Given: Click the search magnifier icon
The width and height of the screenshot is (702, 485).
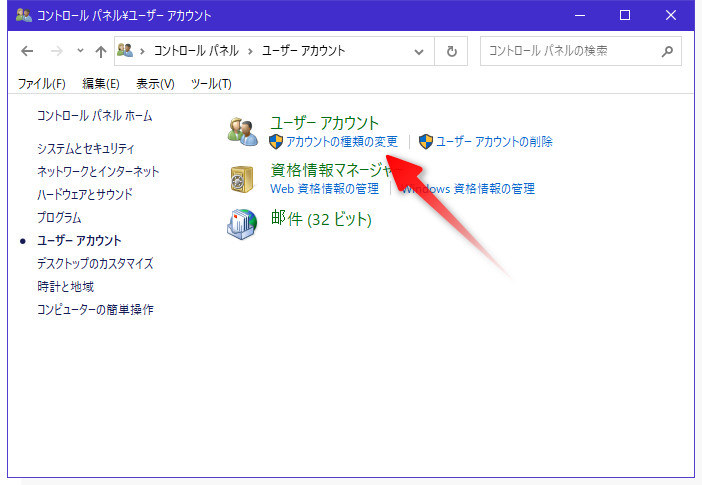Looking at the screenshot, I should 667,51.
